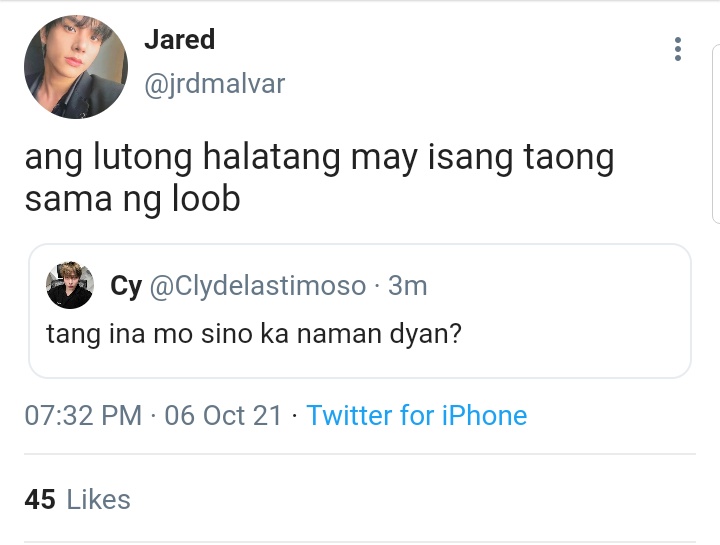Click the word "iPhone" in the source label
This screenshot has height=545, width=720.
pyautogui.click(x=484, y=416)
